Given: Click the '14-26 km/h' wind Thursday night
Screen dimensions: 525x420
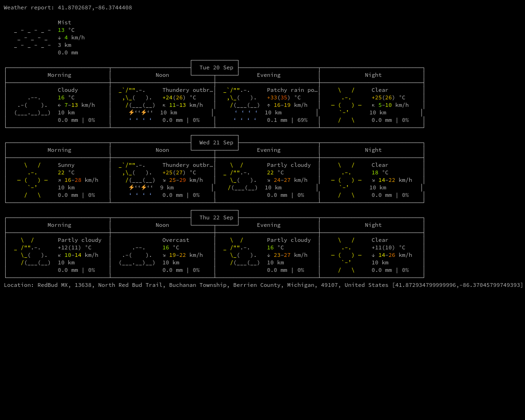Looking at the screenshot, I should [x=392, y=255].
